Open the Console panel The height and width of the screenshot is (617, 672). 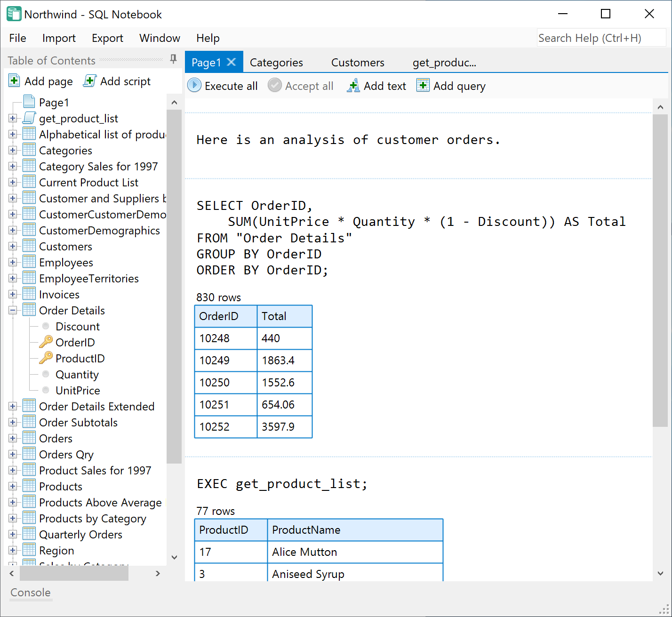click(x=31, y=593)
